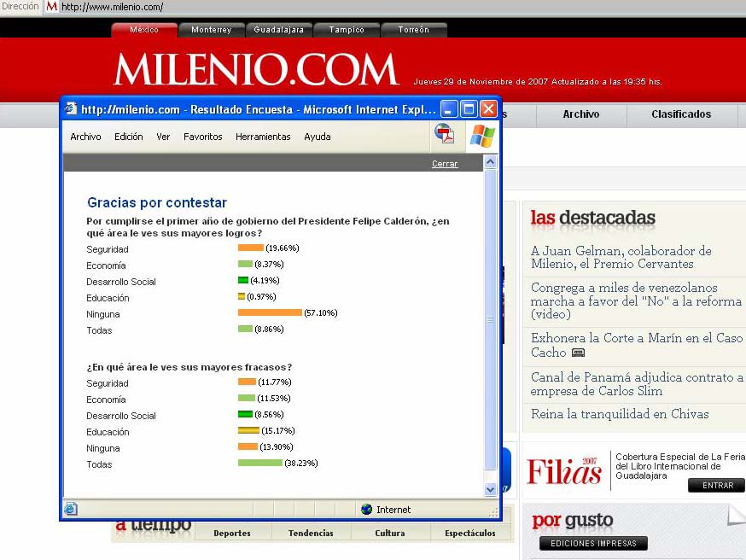Image resolution: width=746 pixels, height=560 pixels.
Task: Click the keyboard icon beside Caso Cacho headline
Action: [578, 353]
